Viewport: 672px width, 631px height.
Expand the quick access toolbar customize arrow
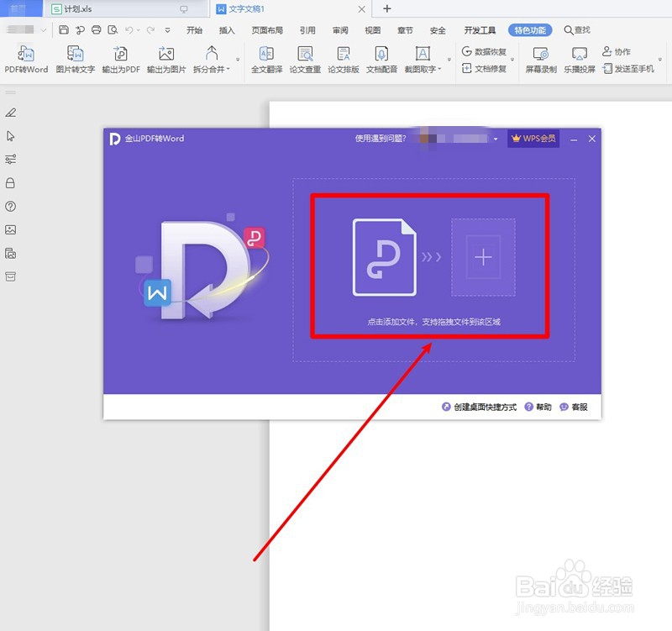click(x=167, y=30)
